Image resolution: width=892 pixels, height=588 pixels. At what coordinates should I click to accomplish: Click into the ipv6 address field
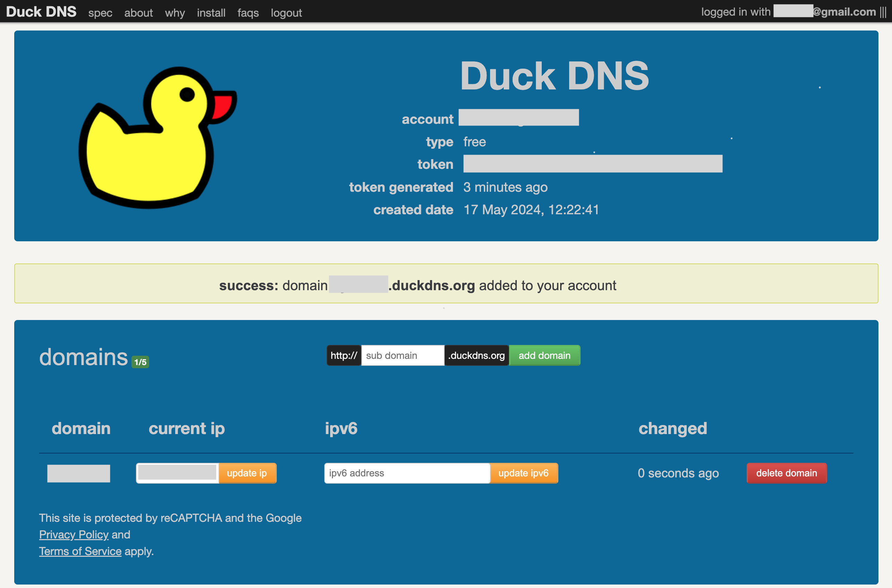(407, 473)
